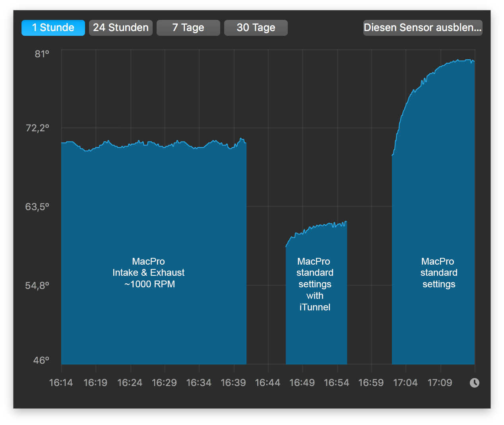Click the 16:59 time label

[x=371, y=383]
